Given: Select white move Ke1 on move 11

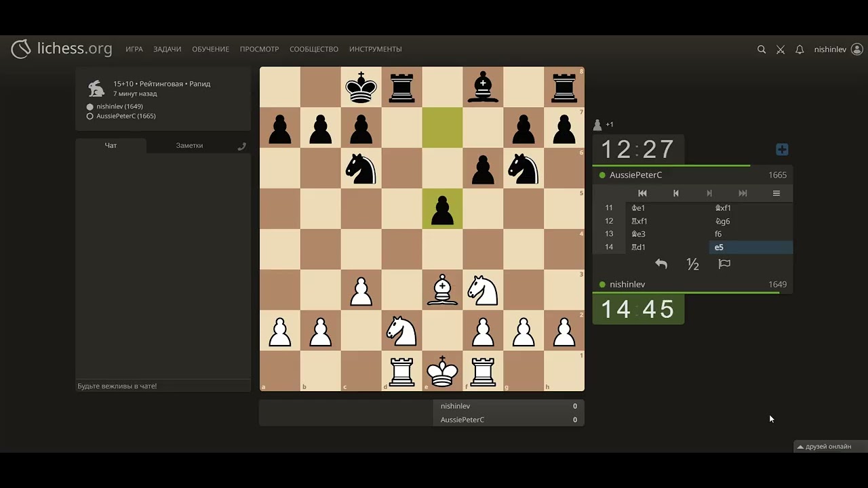Looking at the screenshot, I should (x=667, y=208).
